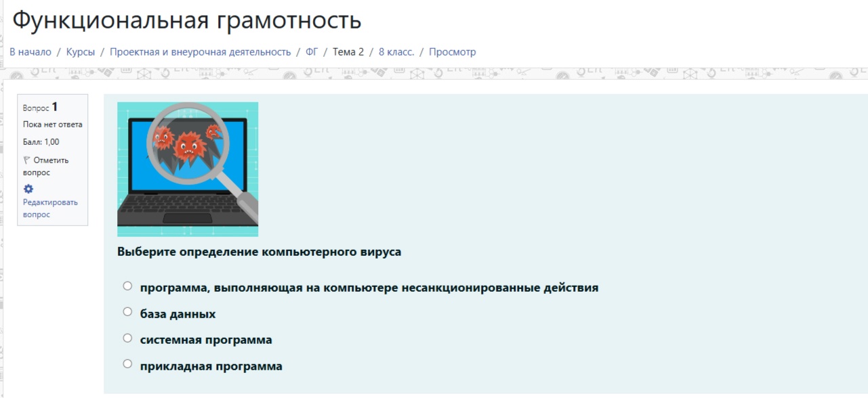Click the gear icon above Редактировать вопрос
This screenshot has width=868, height=398.
point(28,189)
